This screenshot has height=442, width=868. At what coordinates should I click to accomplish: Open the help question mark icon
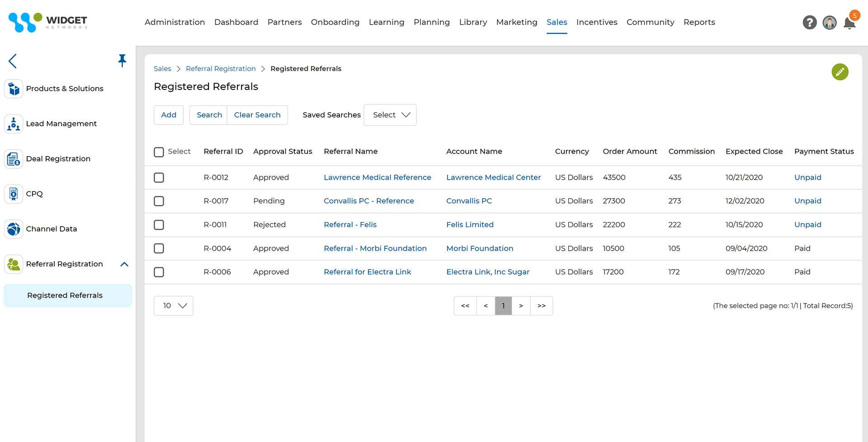coord(809,22)
